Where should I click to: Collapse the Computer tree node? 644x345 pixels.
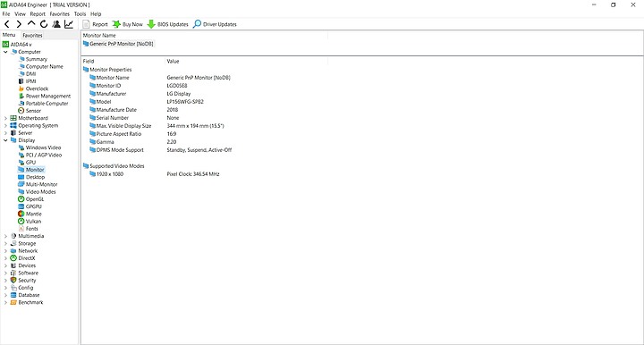[x=5, y=52]
